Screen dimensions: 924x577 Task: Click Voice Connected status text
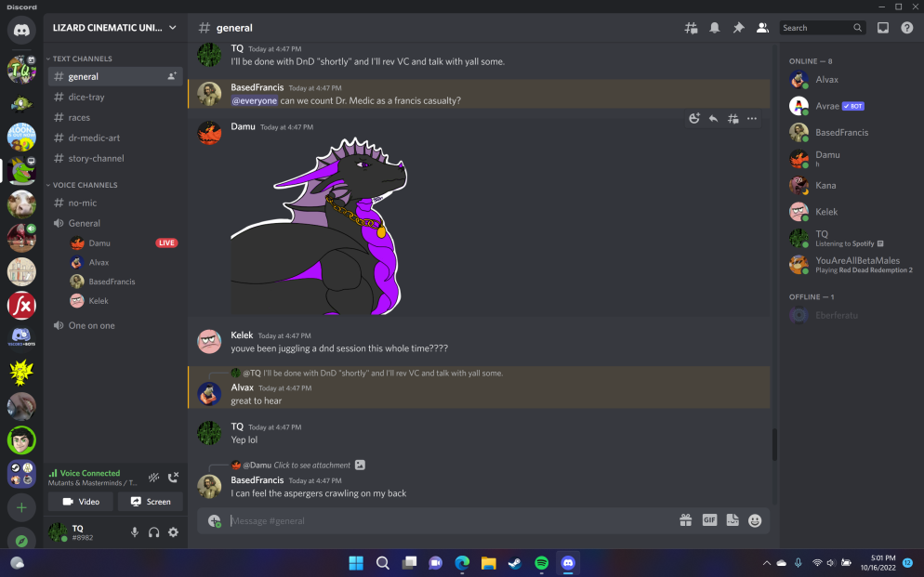[90, 473]
